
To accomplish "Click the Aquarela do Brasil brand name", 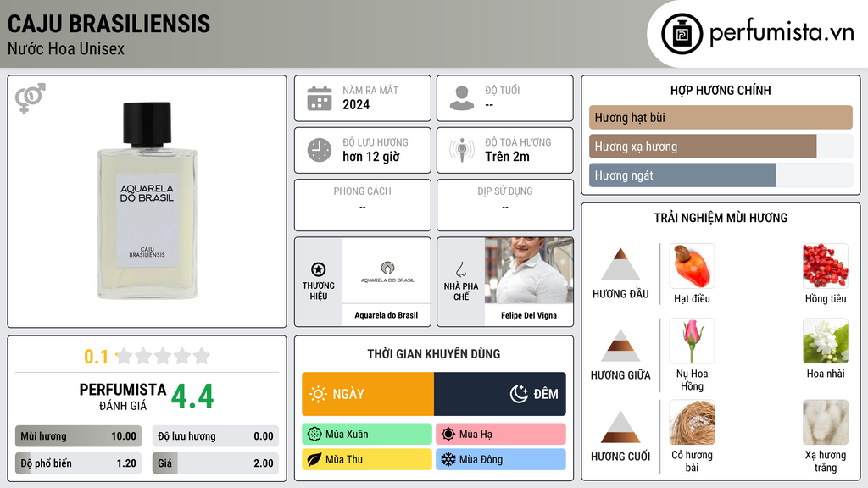I will click(387, 315).
